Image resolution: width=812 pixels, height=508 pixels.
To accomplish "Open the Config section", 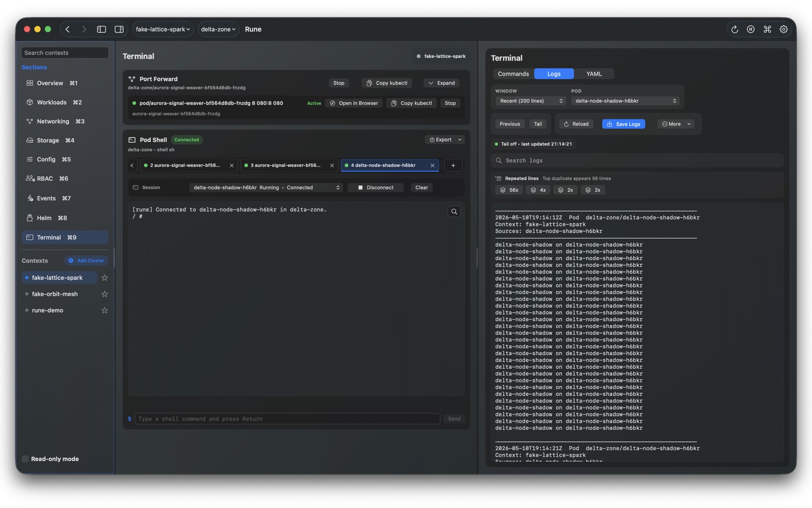I will tap(65, 160).
